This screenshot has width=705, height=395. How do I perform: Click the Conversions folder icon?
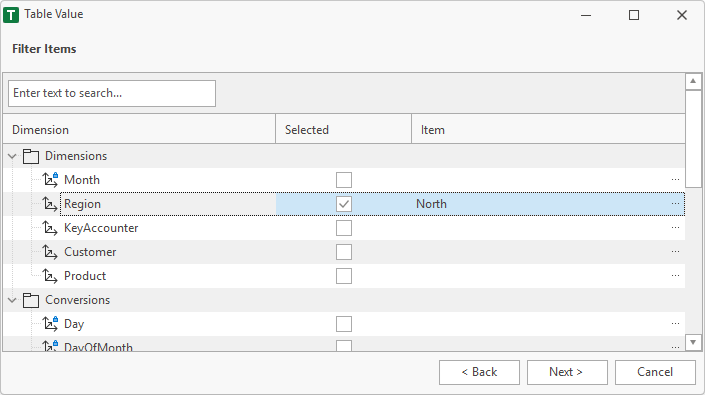tap(31, 300)
